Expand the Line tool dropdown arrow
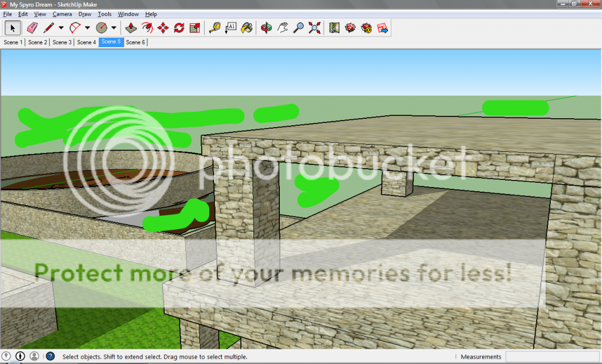This screenshot has width=602, height=364. [x=61, y=28]
